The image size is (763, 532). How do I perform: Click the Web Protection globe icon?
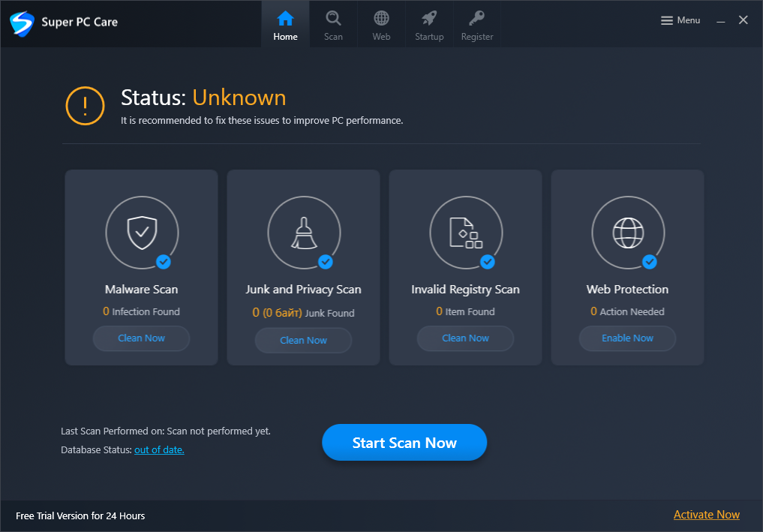tap(628, 233)
